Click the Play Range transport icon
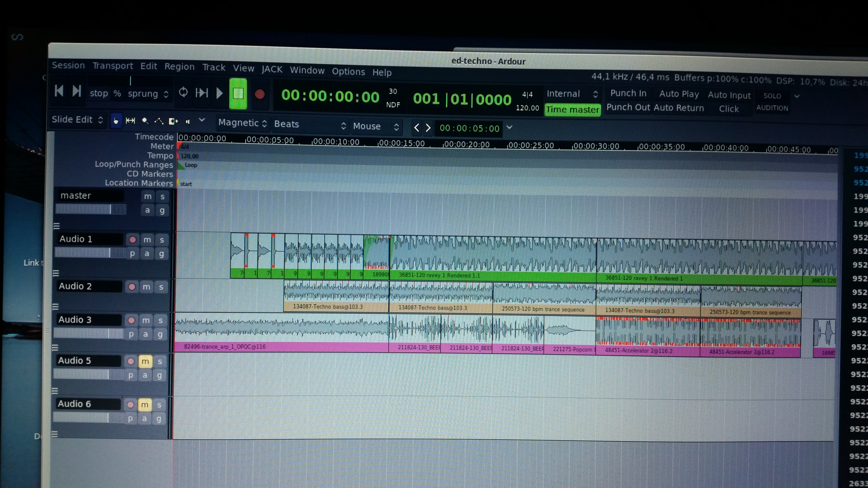Screen dimensions: 868x488 click(201, 93)
